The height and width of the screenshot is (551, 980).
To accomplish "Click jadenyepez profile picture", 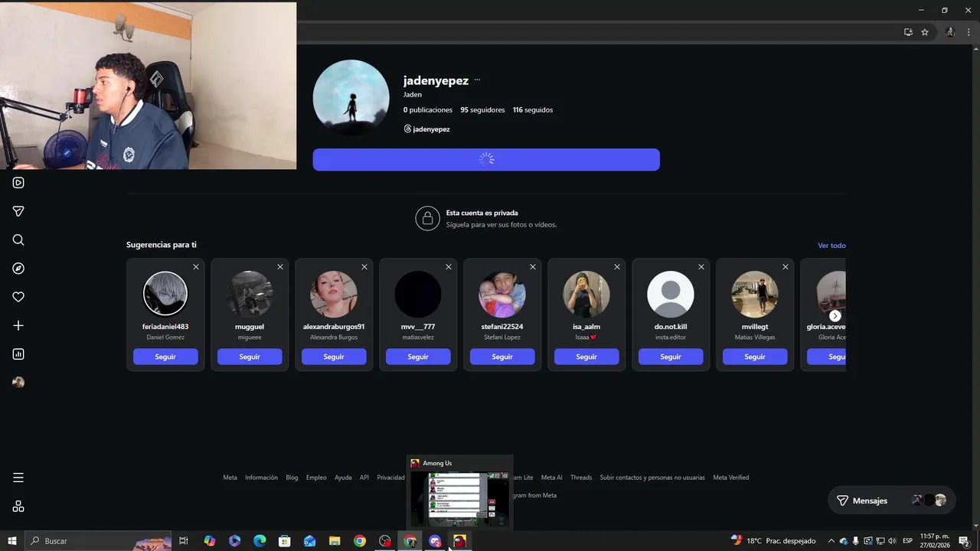I will [x=351, y=98].
